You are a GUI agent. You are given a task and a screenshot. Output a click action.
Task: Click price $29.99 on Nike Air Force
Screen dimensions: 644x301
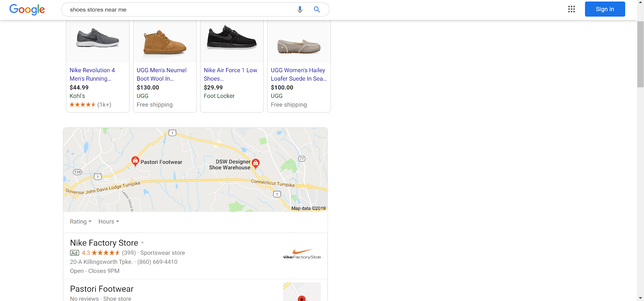213,87
